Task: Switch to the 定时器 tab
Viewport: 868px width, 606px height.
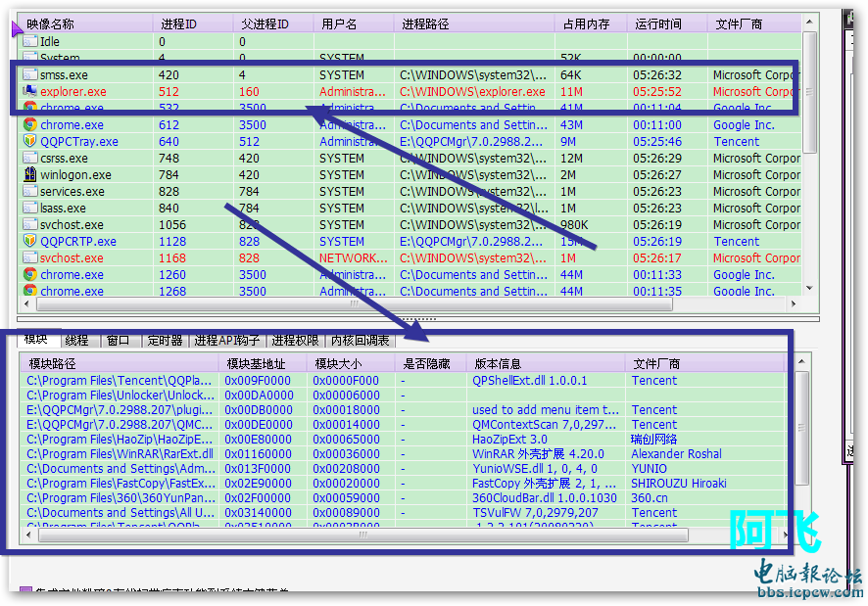Action: click(165, 341)
